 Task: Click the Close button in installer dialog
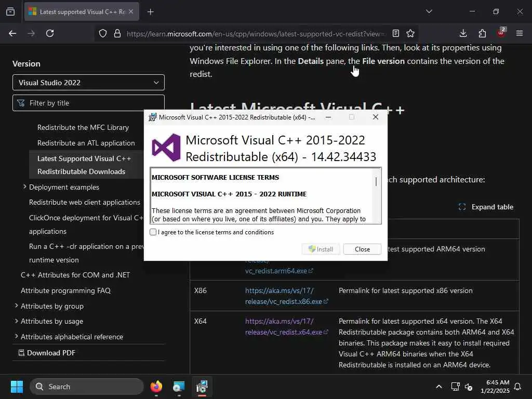pos(362,249)
